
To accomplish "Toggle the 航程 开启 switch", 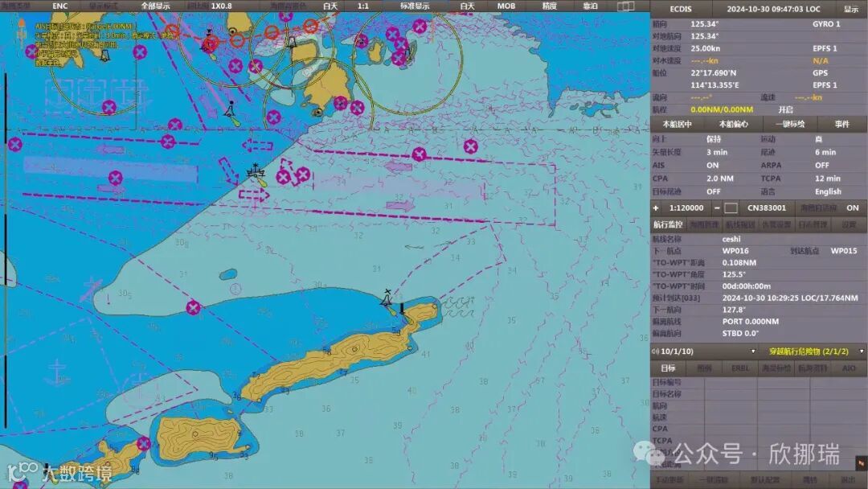I will point(785,109).
